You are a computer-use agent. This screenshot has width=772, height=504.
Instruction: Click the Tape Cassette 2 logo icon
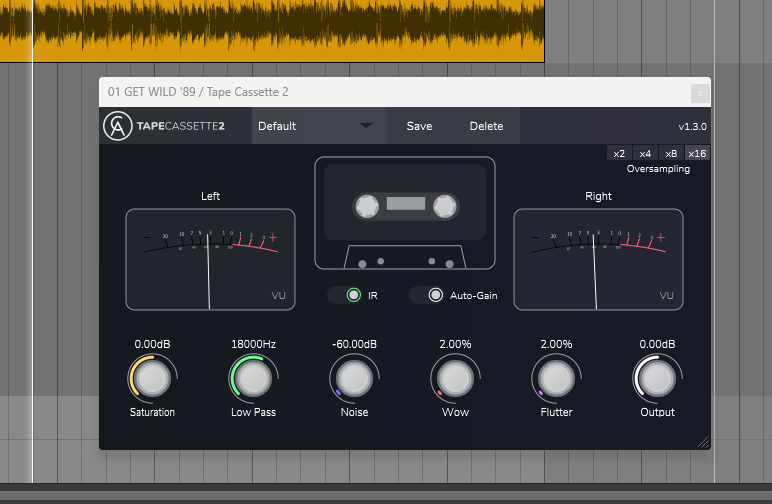click(x=117, y=127)
